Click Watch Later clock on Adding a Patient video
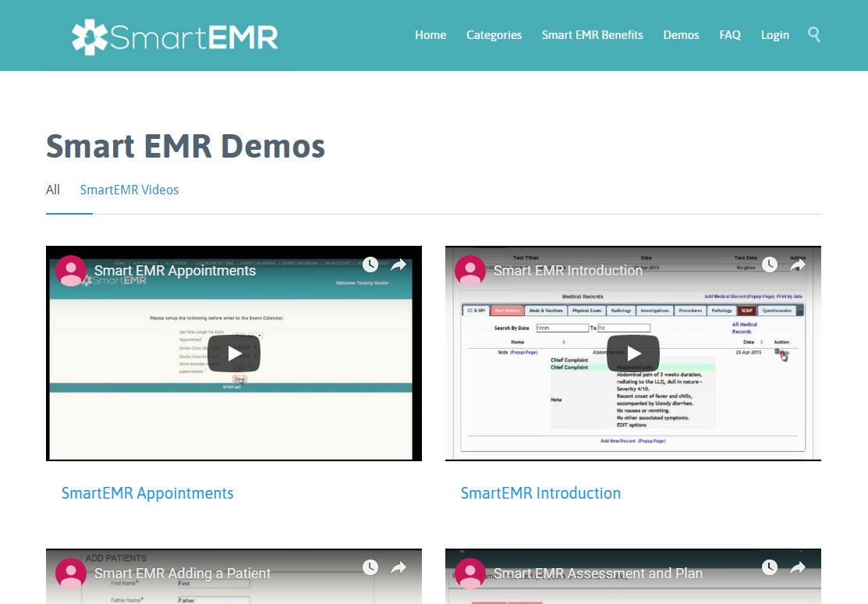The image size is (868, 604). tap(370, 567)
